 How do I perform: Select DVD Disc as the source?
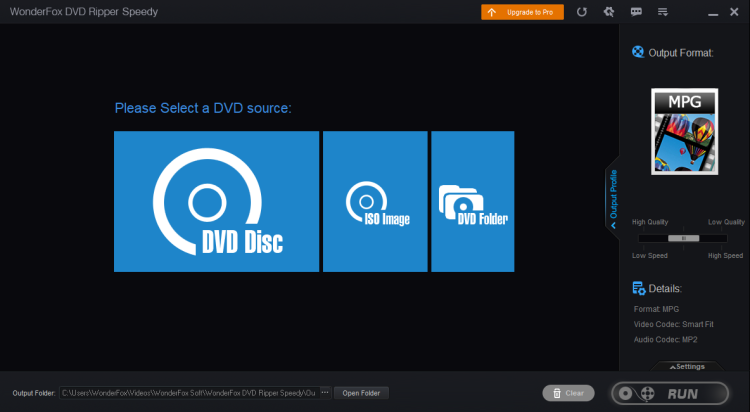pyautogui.click(x=216, y=201)
